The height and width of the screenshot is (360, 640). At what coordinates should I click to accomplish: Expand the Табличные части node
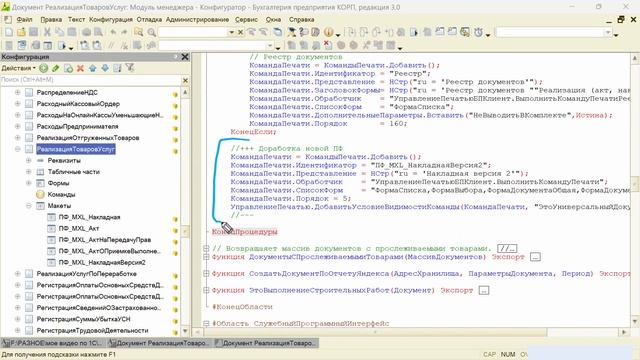click(x=29, y=172)
